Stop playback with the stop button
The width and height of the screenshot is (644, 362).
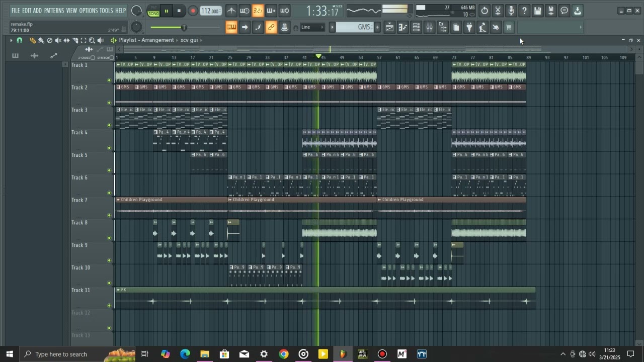click(x=179, y=11)
